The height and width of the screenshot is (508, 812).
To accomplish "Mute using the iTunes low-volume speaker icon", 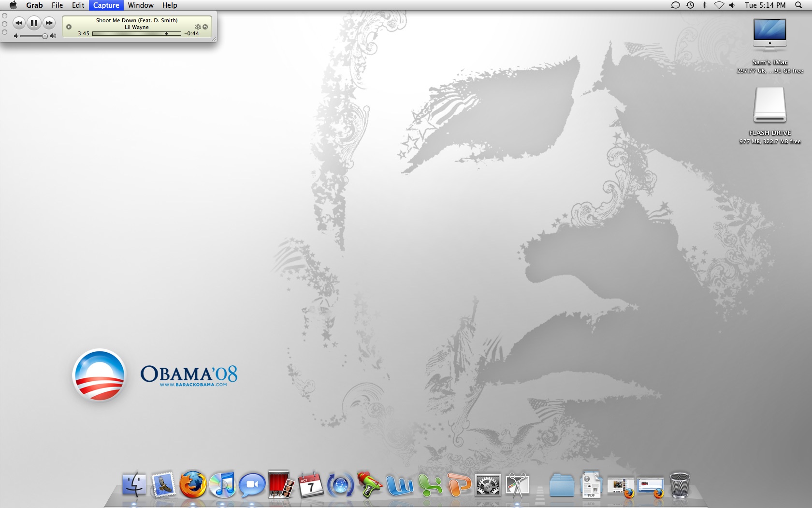I will (16, 36).
